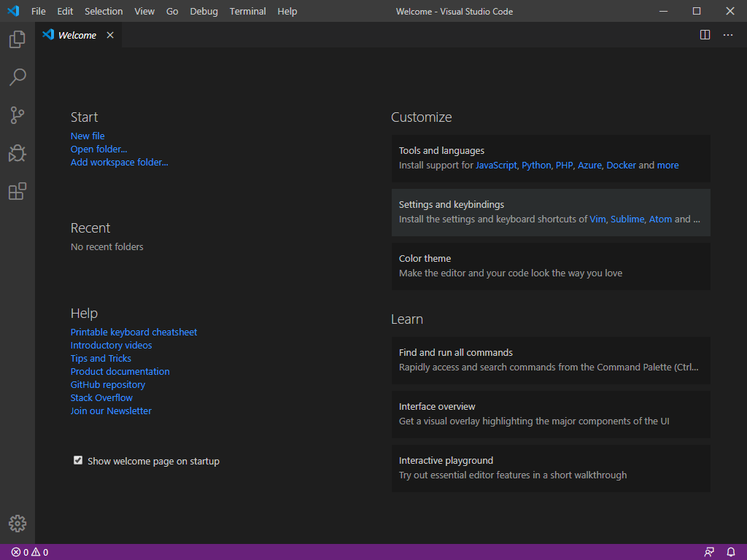Open Introductory videos link
747x560 pixels.
pyautogui.click(x=111, y=345)
